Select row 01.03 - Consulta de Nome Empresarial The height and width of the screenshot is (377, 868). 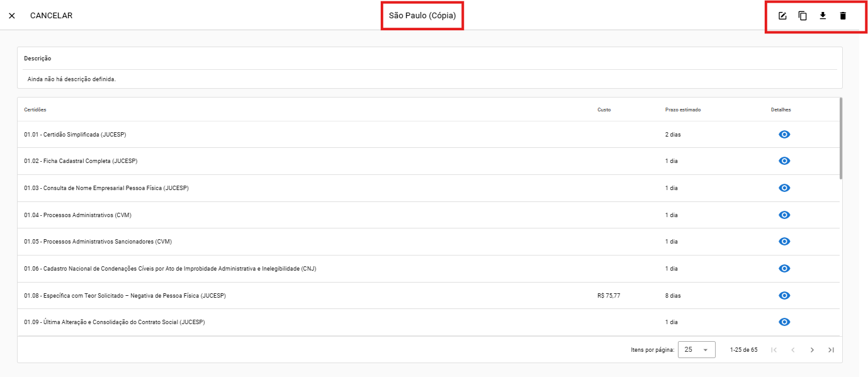tap(428, 188)
